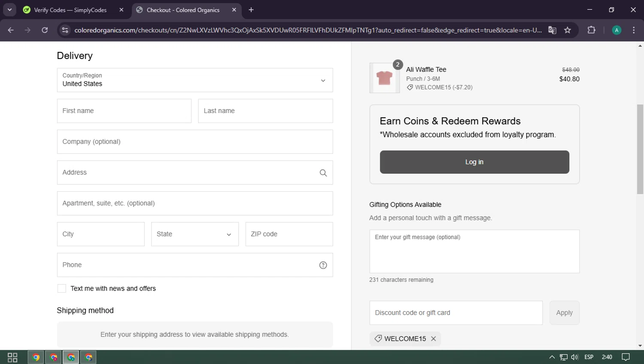Open the tab search dropdown arrow
The image size is (644, 364).
pyautogui.click(x=9, y=9)
